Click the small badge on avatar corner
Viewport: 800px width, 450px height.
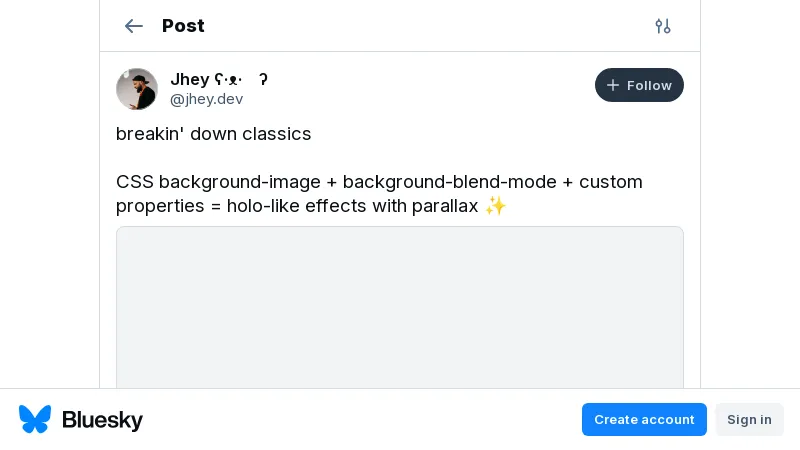click(x=124, y=74)
